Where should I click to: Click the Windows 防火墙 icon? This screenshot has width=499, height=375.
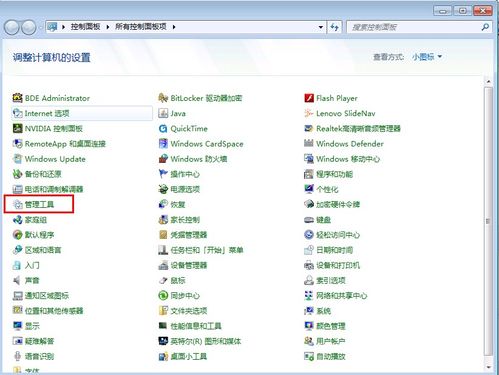click(163, 159)
